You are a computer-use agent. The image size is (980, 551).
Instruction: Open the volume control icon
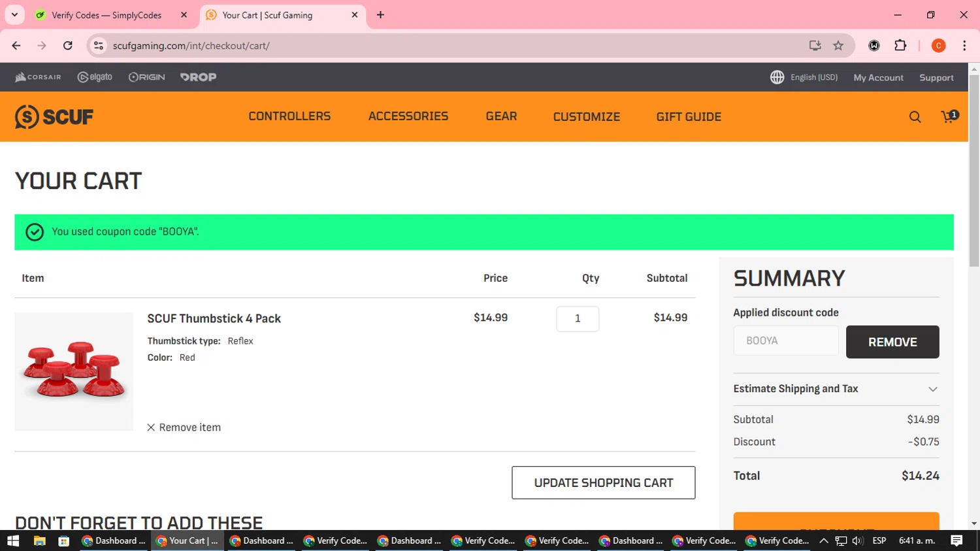point(858,541)
